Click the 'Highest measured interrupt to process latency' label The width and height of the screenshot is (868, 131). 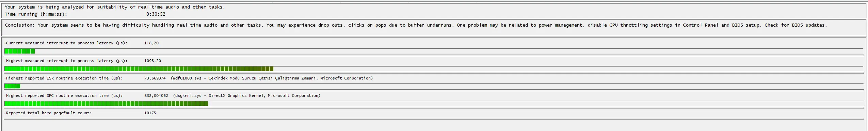(66, 61)
